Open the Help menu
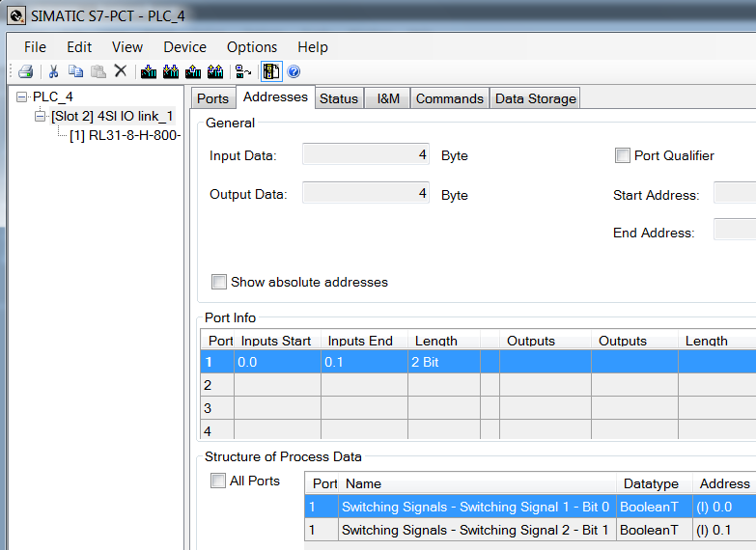The width and height of the screenshot is (756, 550). [313, 47]
